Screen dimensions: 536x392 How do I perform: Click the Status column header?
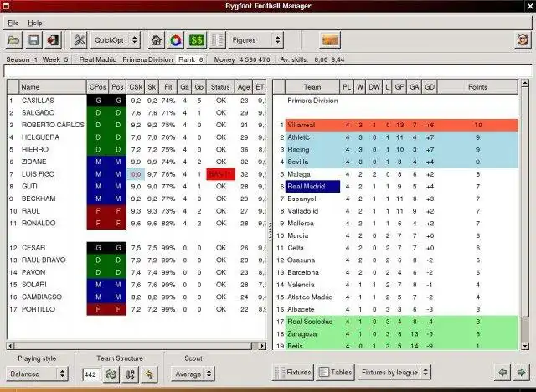click(220, 87)
